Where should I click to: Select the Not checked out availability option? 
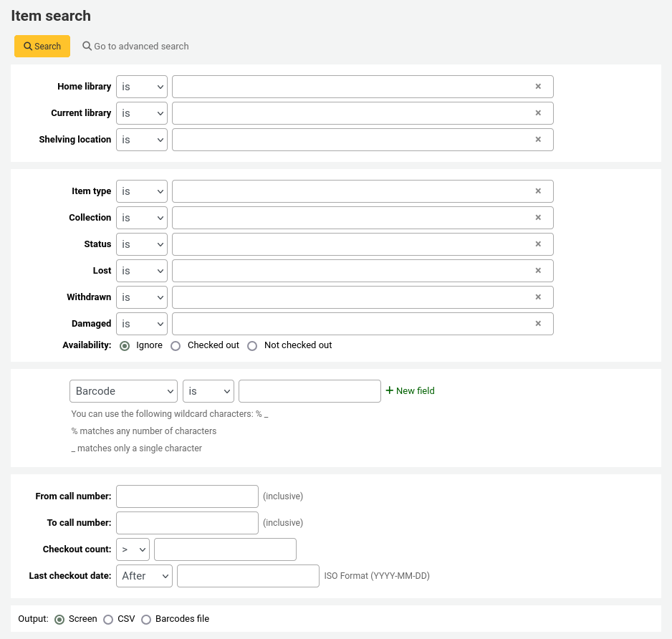(252, 345)
